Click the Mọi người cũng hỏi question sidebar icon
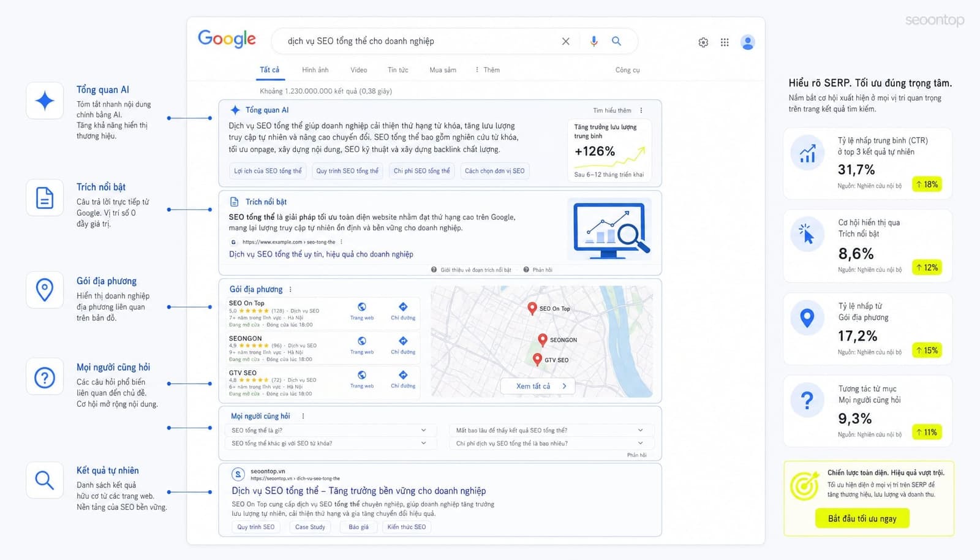Screen dimensions: 980x560 click(x=45, y=377)
